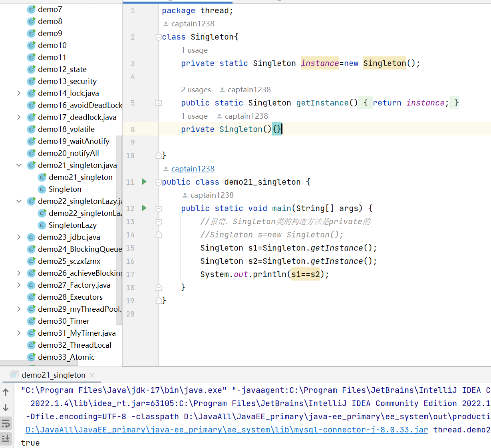
Task: Collapse demo21_singleton.java tree node
Action: (19, 165)
